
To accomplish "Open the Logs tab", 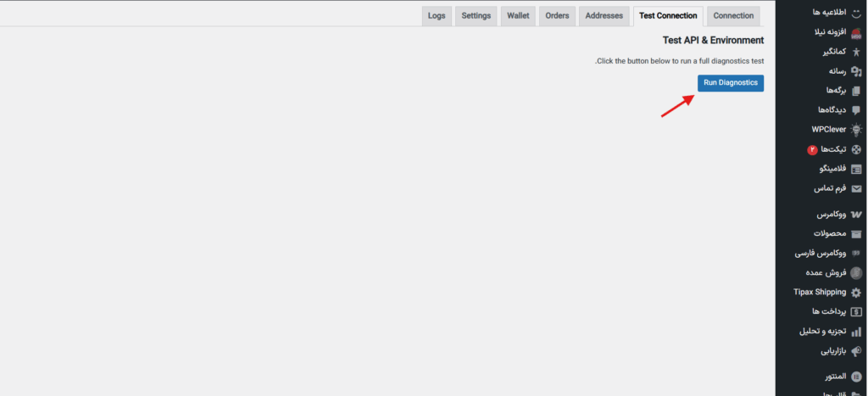I will point(437,16).
